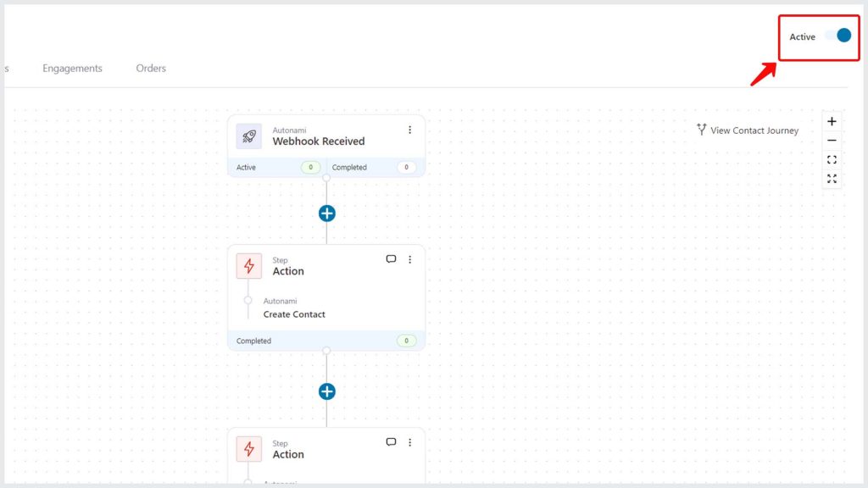The height and width of the screenshot is (488, 868).
Task: Click the Webhook Received rocket icon
Action: click(x=249, y=136)
